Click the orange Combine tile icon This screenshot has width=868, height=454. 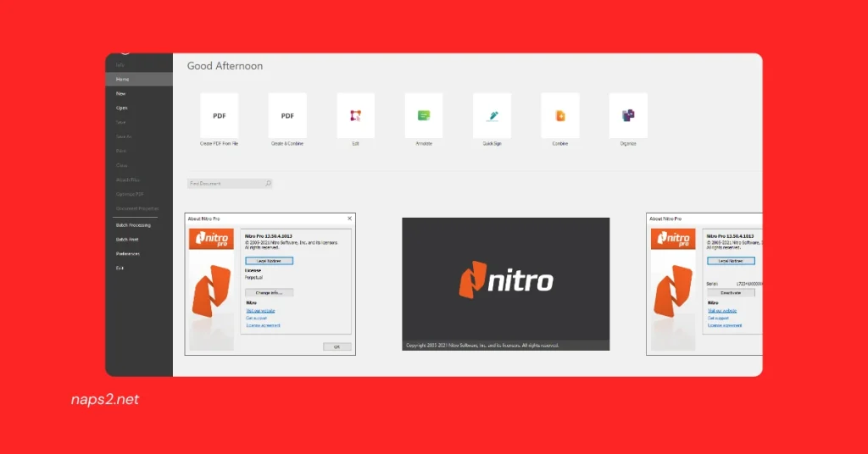[559, 116]
